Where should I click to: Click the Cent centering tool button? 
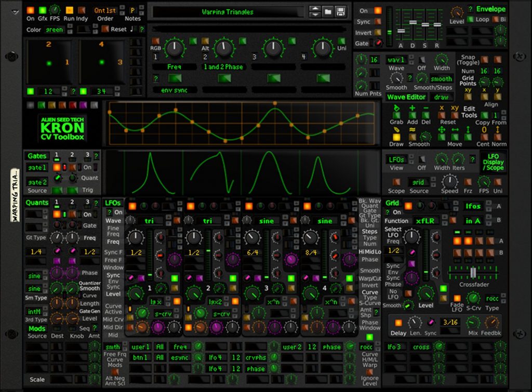click(x=484, y=137)
